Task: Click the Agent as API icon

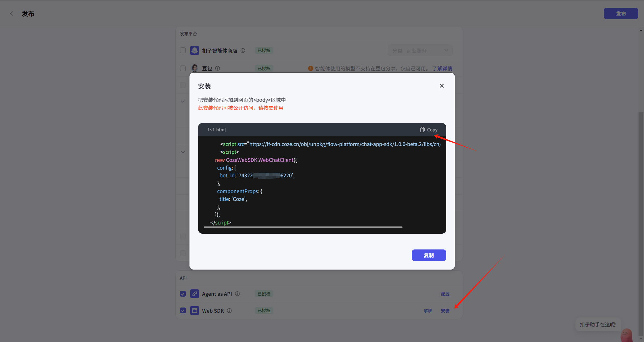Action: point(195,294)
